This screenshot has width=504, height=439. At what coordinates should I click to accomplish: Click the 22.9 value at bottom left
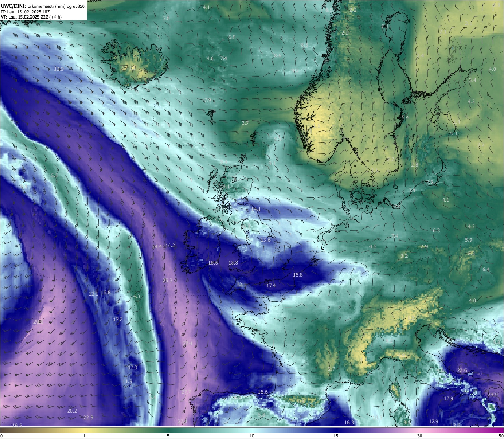point(88,417)
